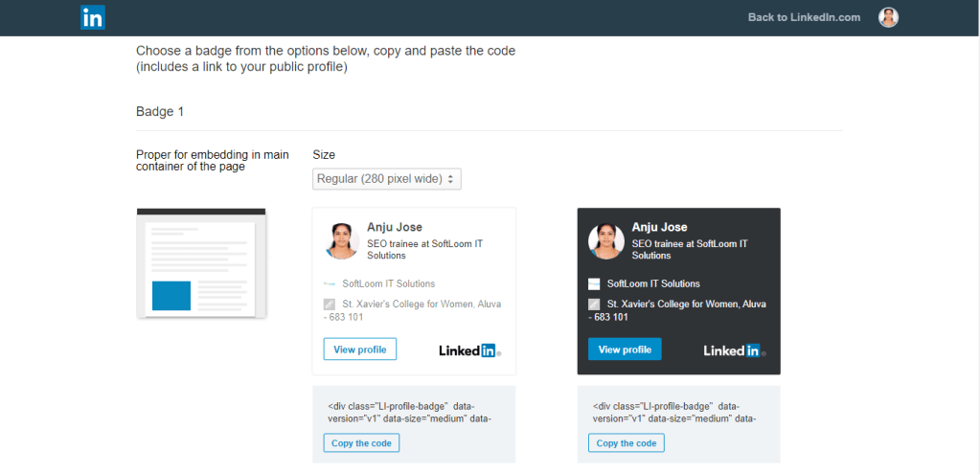Open the user avatar in top bar
The height and width of the screenshot is (474, 980).
[x=888, y=17]
